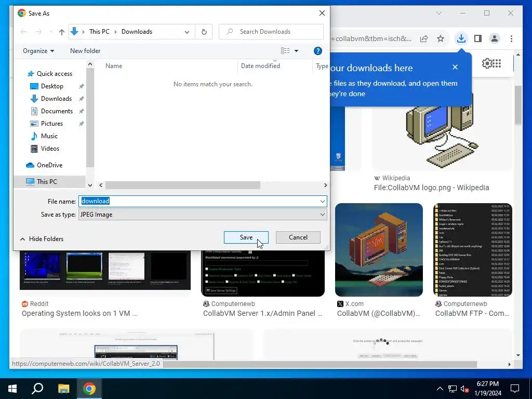Click the Chrome tab search chevron
This screenshot has width=532, height=399.
pos(438,13)
